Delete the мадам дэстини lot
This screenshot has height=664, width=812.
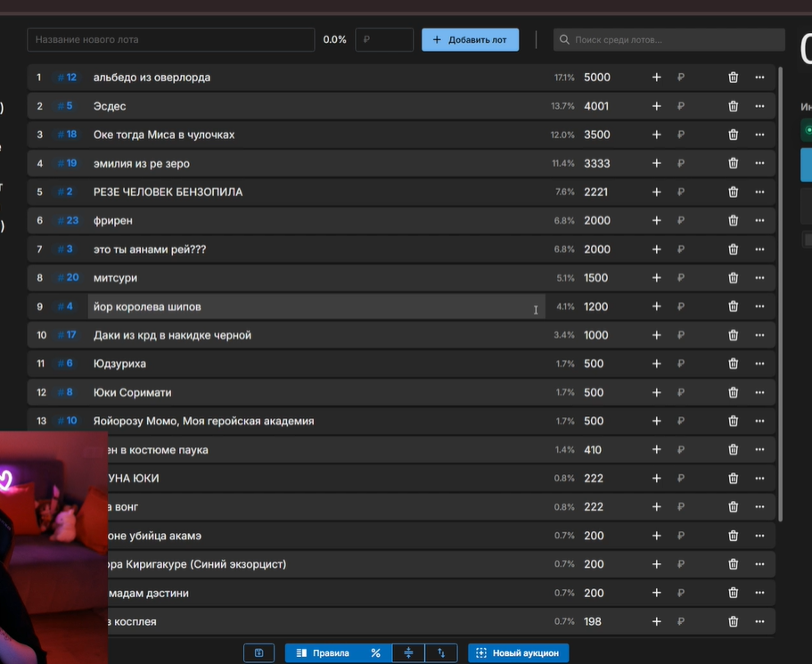click(733, 593)
